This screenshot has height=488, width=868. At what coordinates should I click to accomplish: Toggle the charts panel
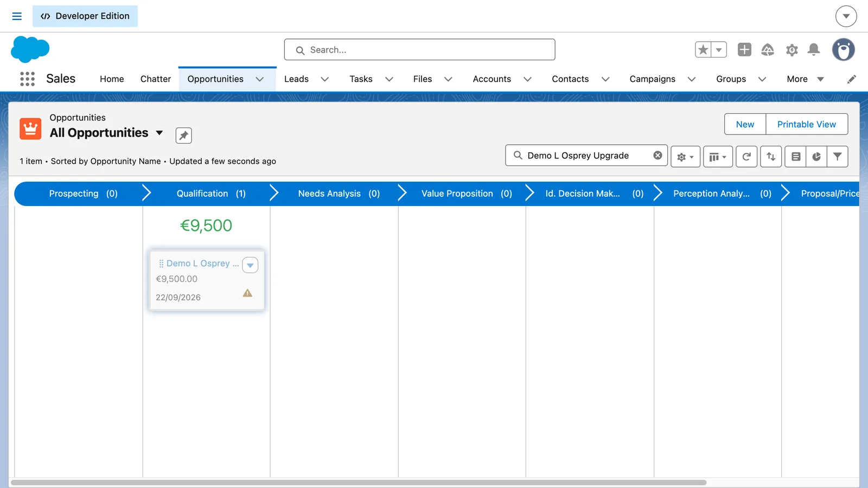pos(816,157)
